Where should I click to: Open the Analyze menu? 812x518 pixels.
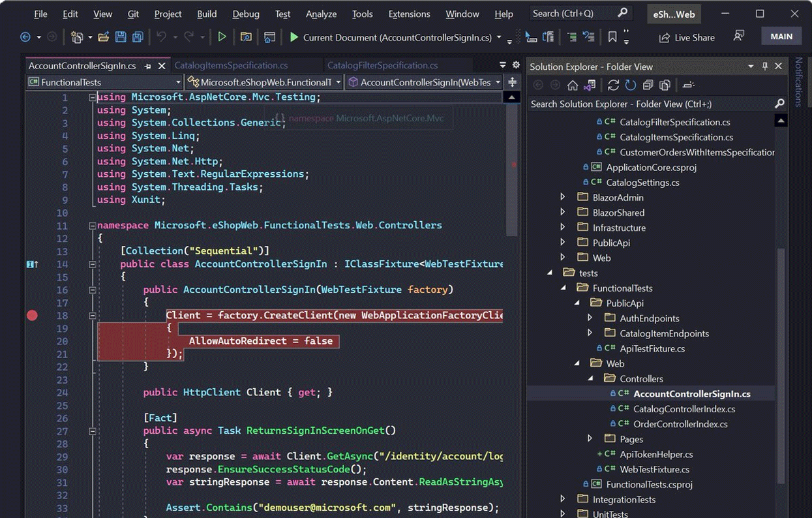321,14
